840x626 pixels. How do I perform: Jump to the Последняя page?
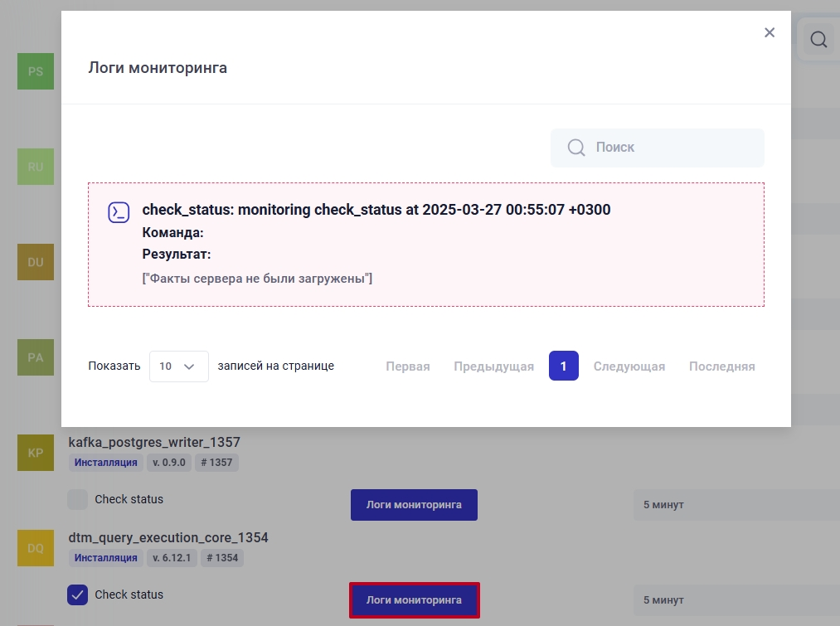point(721,366)
